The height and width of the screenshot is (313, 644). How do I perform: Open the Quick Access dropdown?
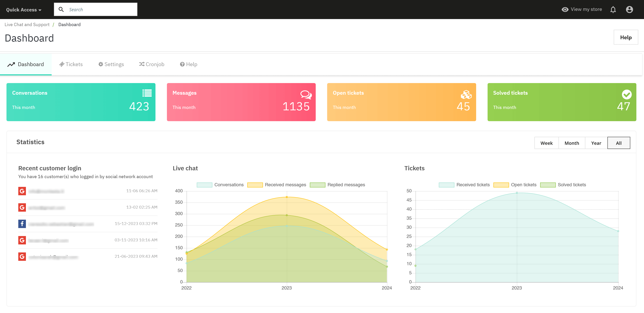(24, 10)
